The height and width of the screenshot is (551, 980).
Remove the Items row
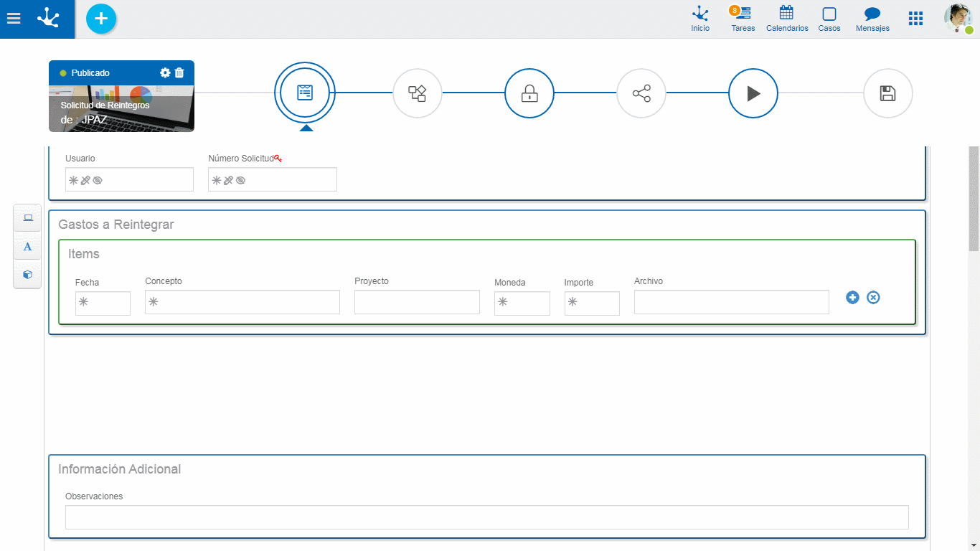click(873, 297)
